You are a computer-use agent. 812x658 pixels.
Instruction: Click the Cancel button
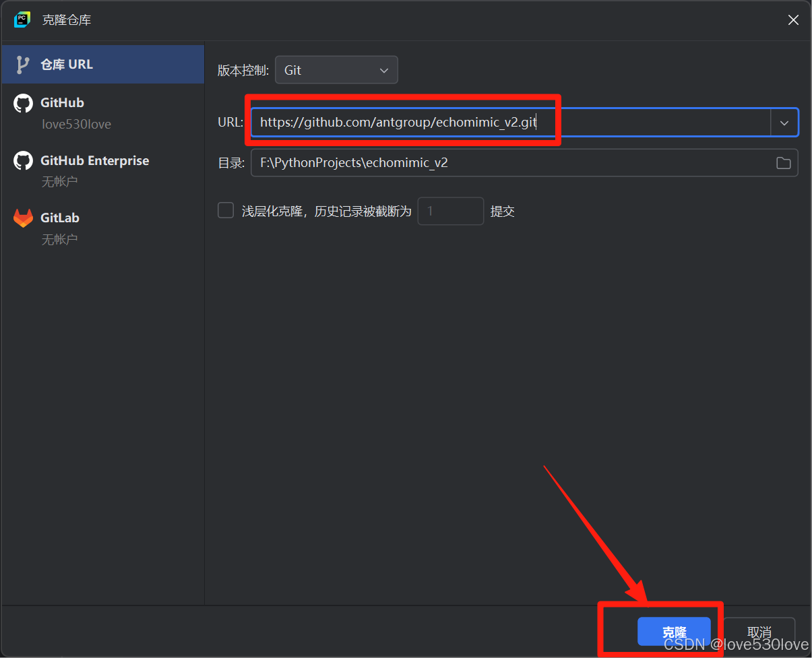pyautogui.click(x=759, y=632)
